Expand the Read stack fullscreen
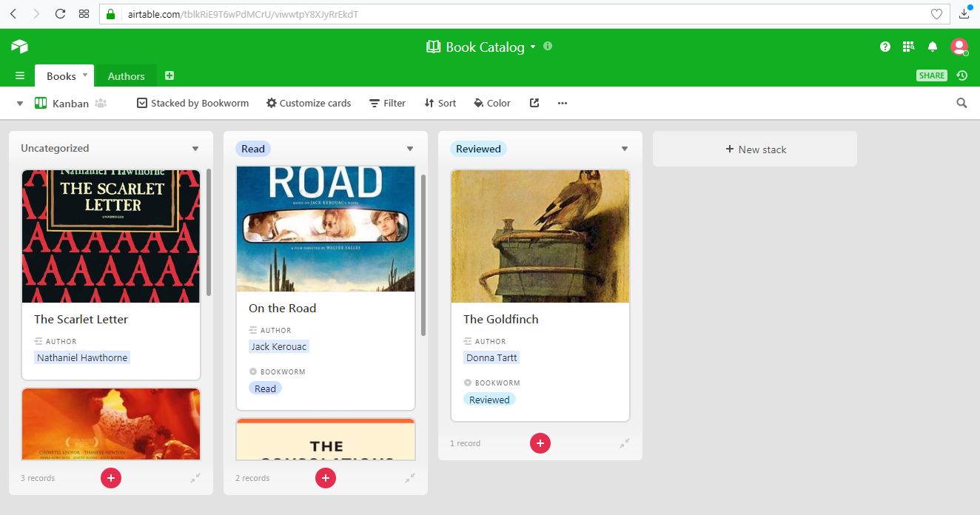Viewport: 980px width, 515px height. click(x=410, y=478)
